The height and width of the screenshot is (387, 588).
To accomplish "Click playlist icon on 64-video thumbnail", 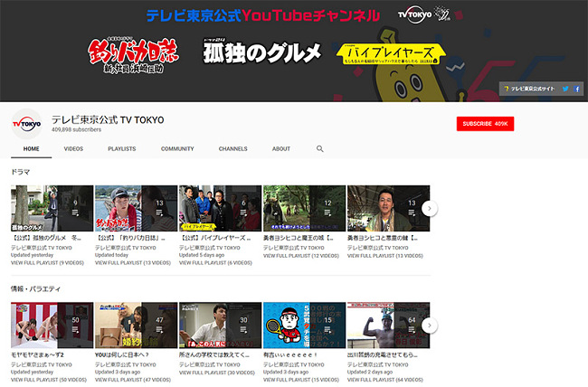I will [x=412, y=330].
